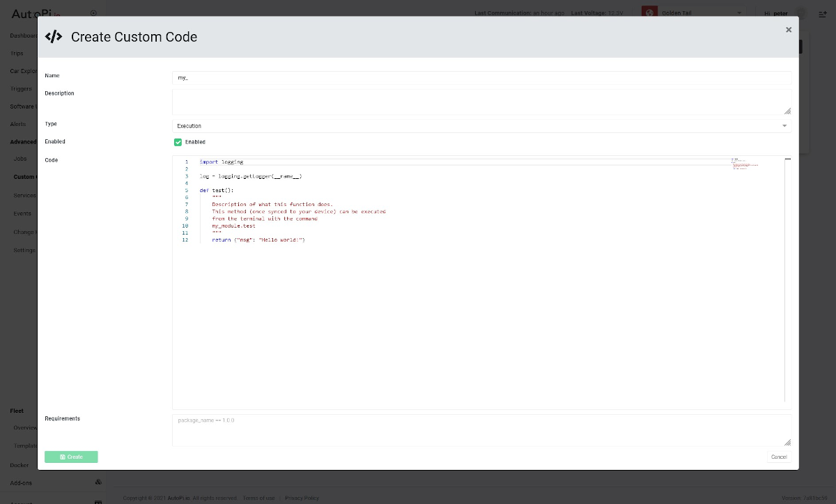Click the red device avatar icon
836x504 pixels.
tap(649, 13)
